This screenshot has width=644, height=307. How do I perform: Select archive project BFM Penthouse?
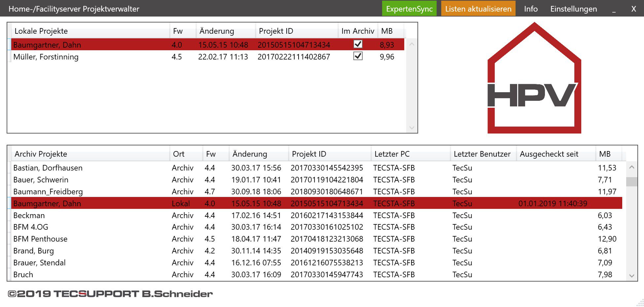pyautogui.click(x=317, y=239)
